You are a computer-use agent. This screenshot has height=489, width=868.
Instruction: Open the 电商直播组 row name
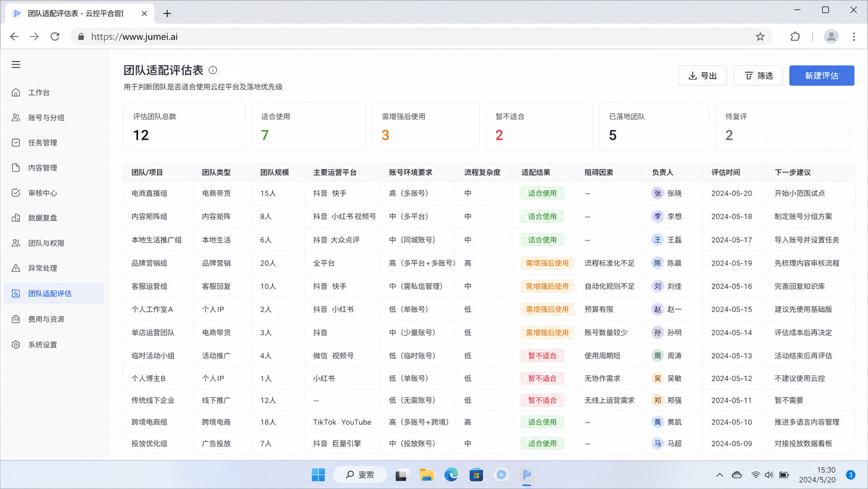[x=150, y=193]
